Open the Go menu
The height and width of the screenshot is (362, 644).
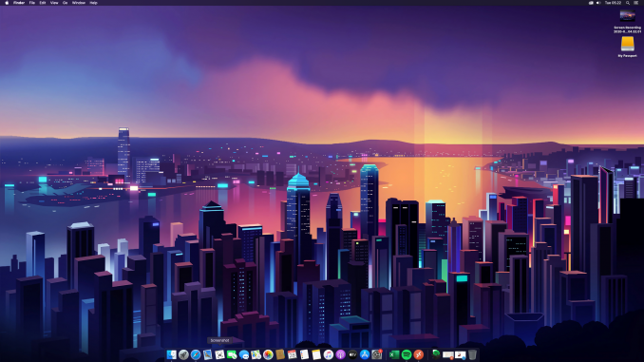65,3
